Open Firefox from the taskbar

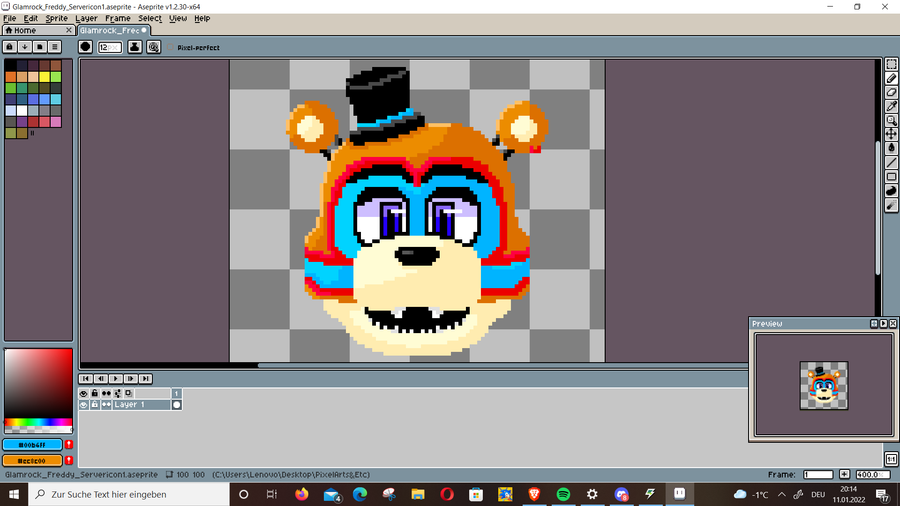point(301,494)
